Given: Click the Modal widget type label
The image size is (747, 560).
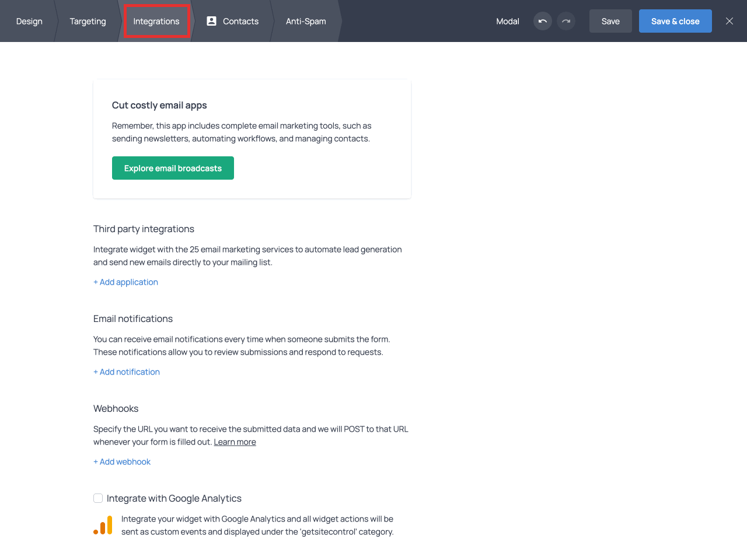Looking at the screenshot, I should coord(508,21).
